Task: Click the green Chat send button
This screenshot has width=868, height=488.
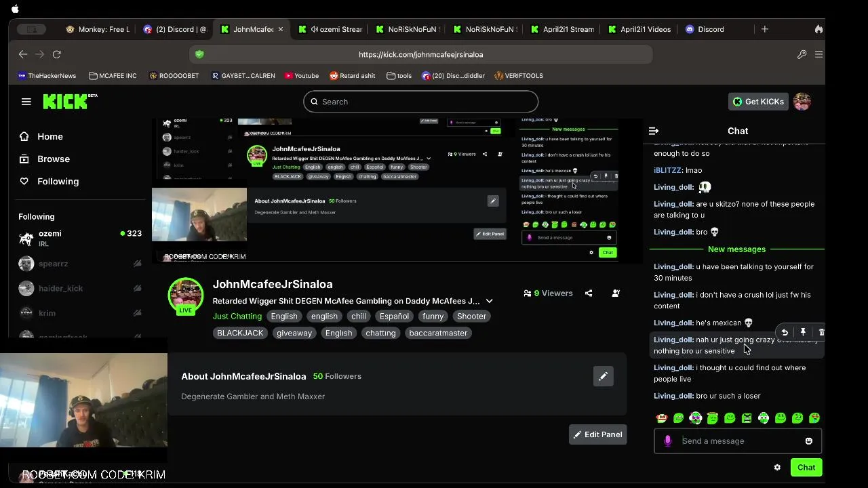Action: [806, 468]
